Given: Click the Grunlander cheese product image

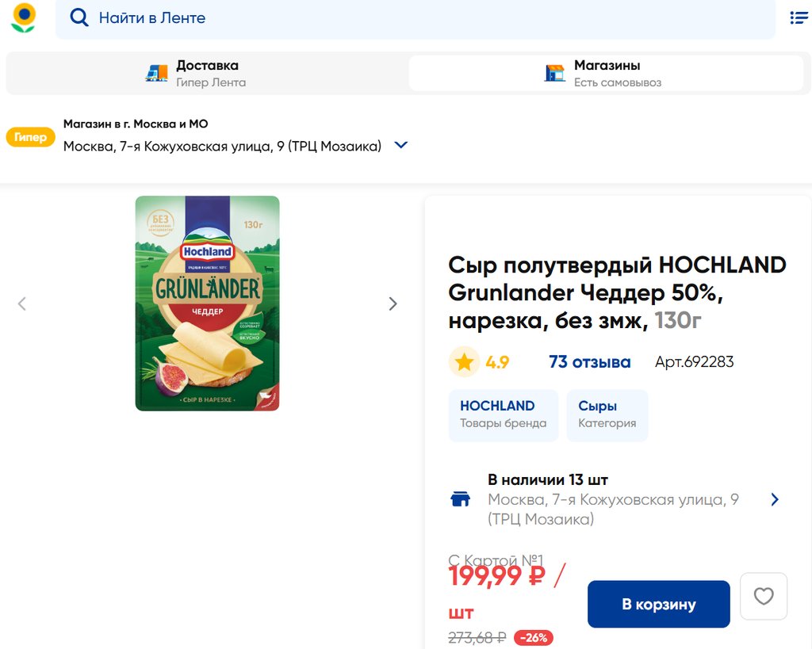Looking at the screenshot, I should click(x=207, y=304).
